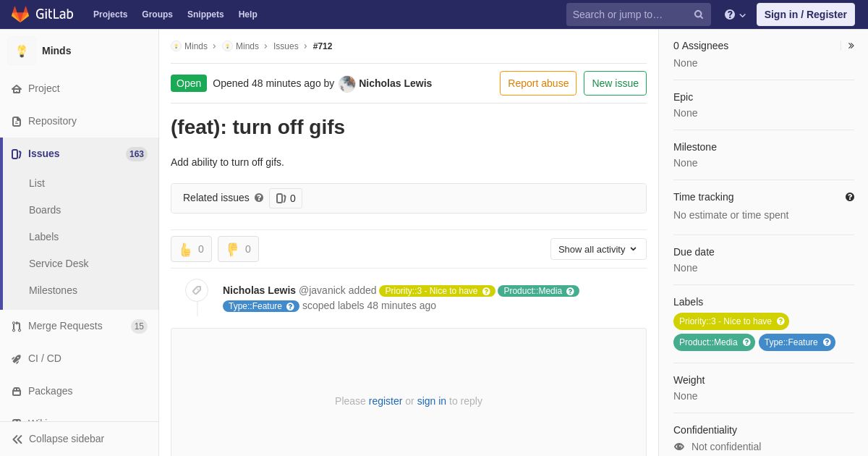This screenshot has height=456, width=868.
Task: Click the @javanick username
Action: [322, 290]
